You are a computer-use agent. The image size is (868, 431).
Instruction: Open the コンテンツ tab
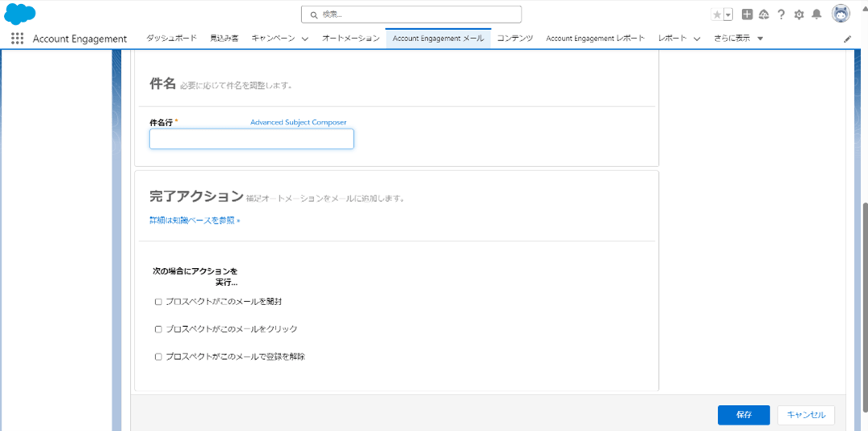click(515, 38)
